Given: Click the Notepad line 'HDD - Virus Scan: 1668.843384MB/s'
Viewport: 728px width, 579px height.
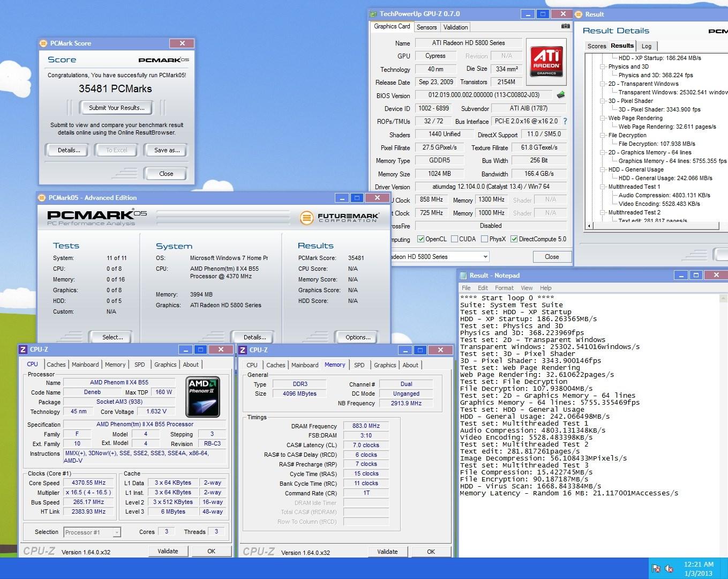Looking at the screenshot, I should tap(530, 486).
